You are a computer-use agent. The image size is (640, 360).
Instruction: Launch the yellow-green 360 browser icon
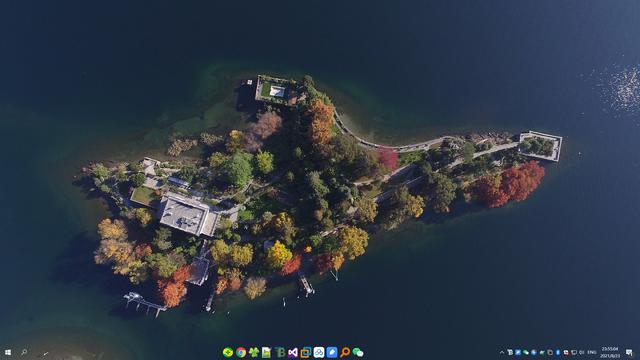(x=228, y=352)
